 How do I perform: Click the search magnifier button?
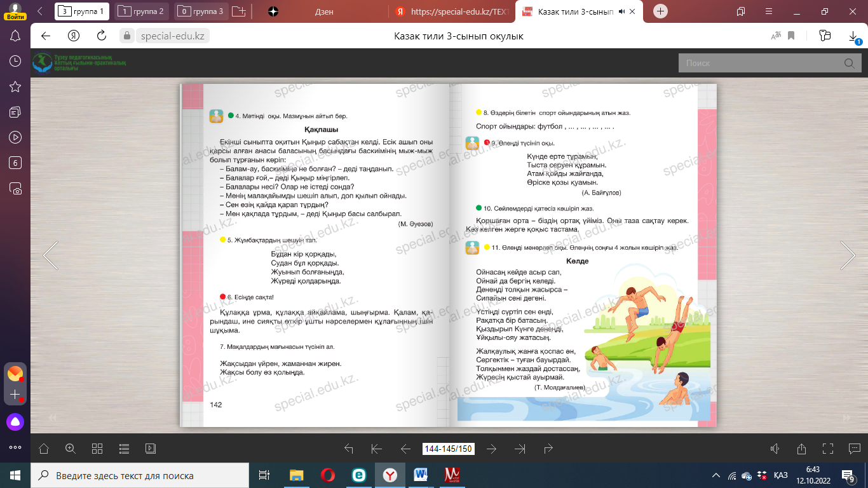pos(849,64)
